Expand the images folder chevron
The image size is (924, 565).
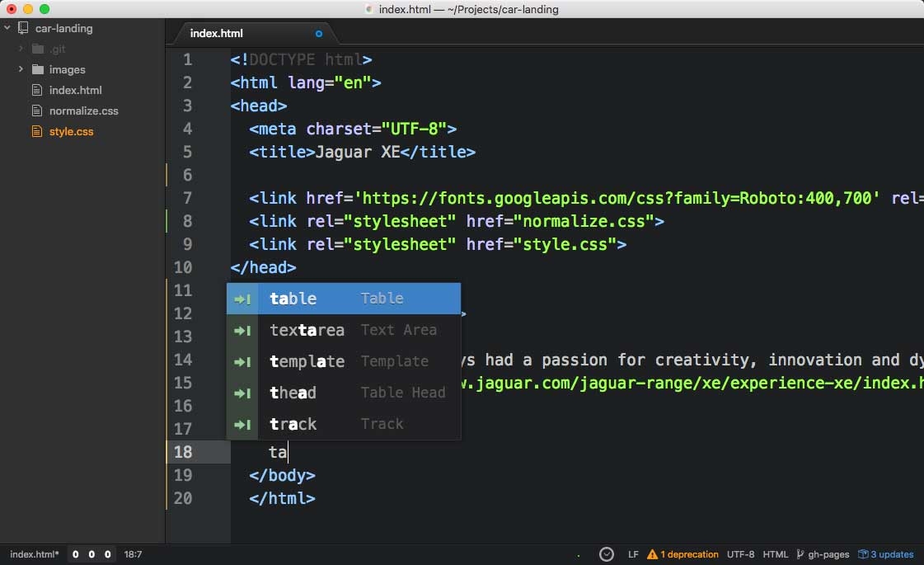pos(21,69)
